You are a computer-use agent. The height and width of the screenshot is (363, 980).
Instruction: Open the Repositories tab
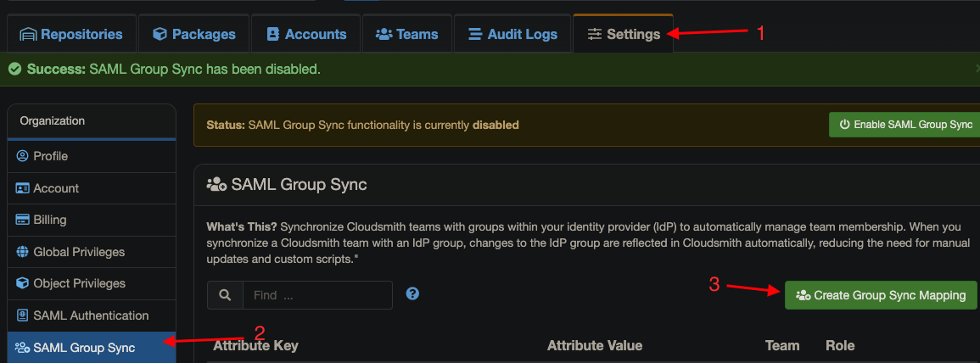tap(71, 35)
